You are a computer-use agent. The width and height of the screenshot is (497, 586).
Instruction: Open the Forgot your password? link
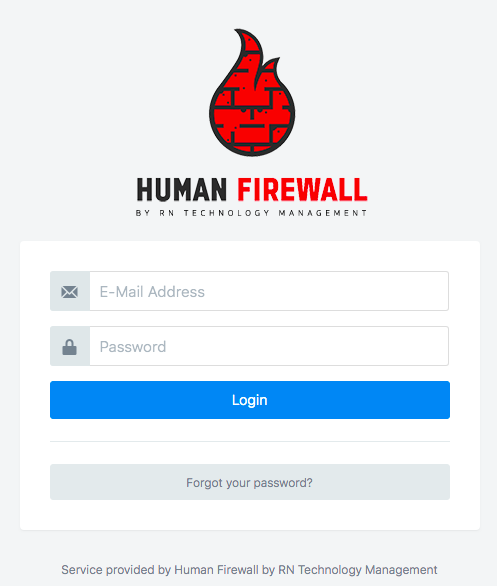coord(250,482)
